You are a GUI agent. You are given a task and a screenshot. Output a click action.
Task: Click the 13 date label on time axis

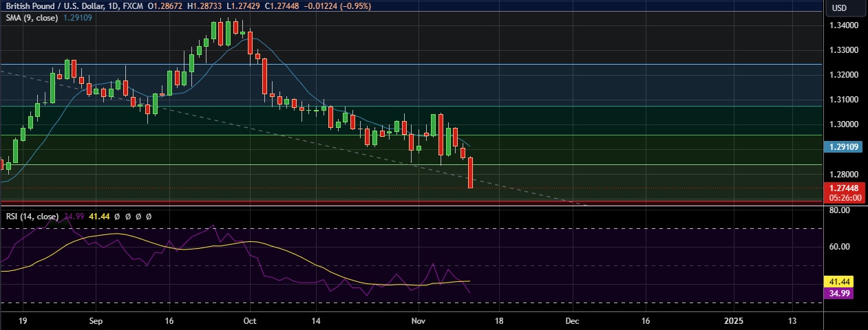(x=792, y=321)
